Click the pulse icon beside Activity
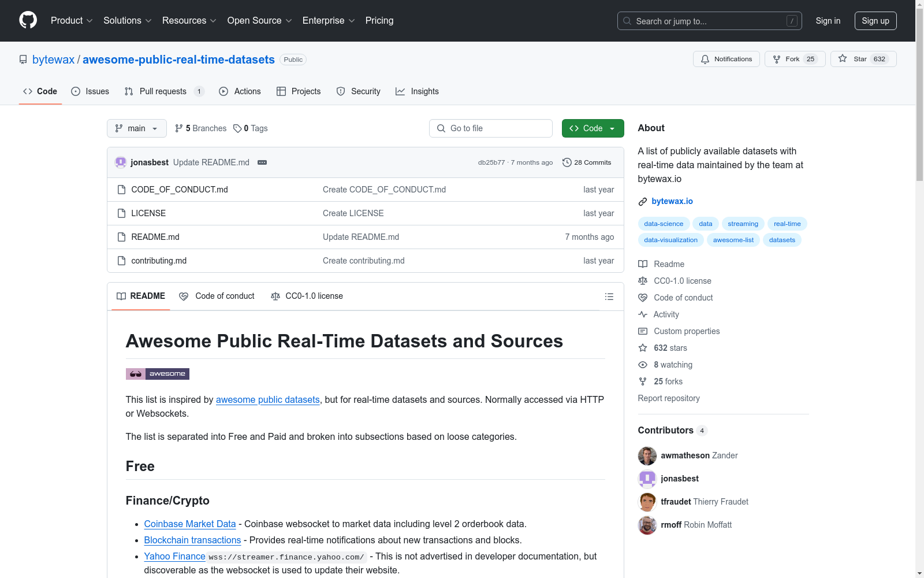The height and width of the screenshot is (578, 924). 643,314
